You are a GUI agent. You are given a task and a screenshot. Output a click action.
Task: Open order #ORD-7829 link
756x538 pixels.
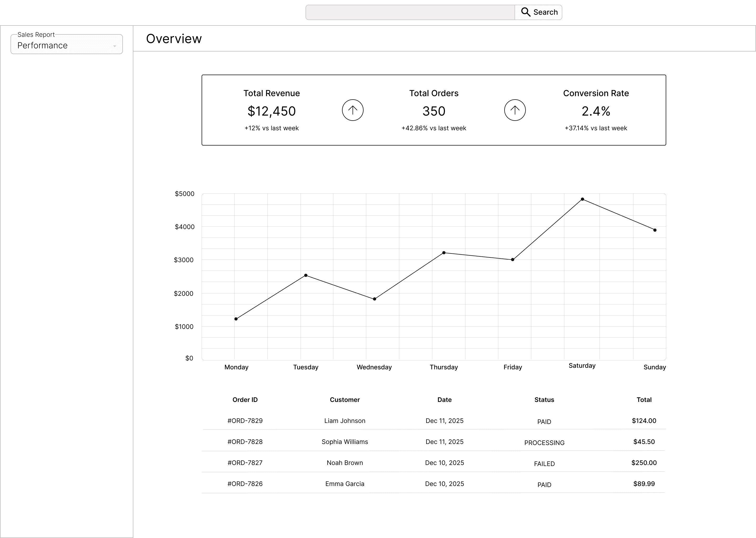click(x=245, y=420)
